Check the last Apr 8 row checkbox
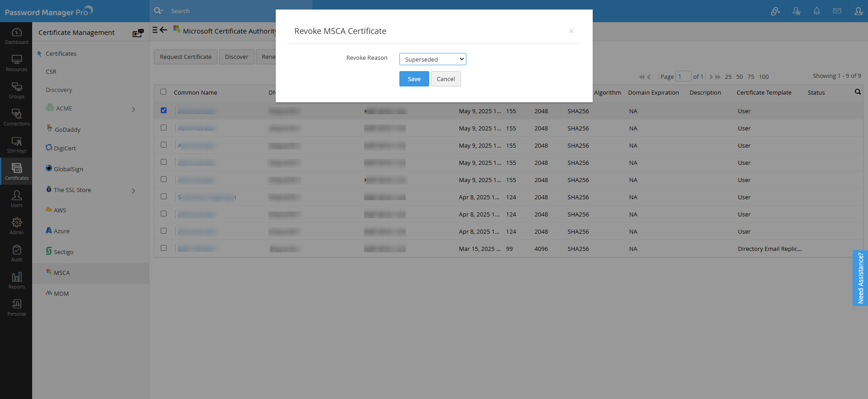868x399 pixels. pyautogui.click(x=163, y=231)
